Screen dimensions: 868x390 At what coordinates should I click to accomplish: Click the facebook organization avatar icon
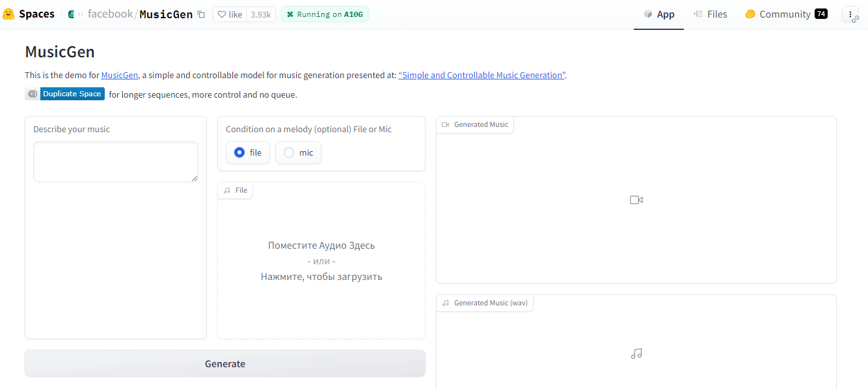click(x=72, y=14)
